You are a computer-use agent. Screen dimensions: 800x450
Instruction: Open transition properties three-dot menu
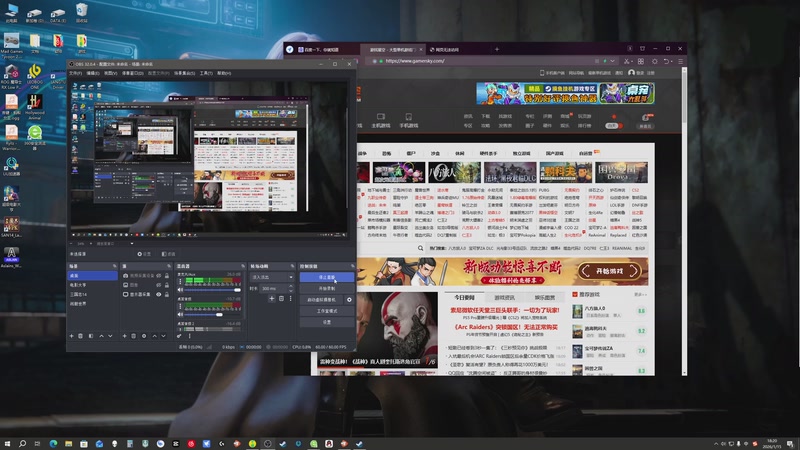tap(290, 298)
